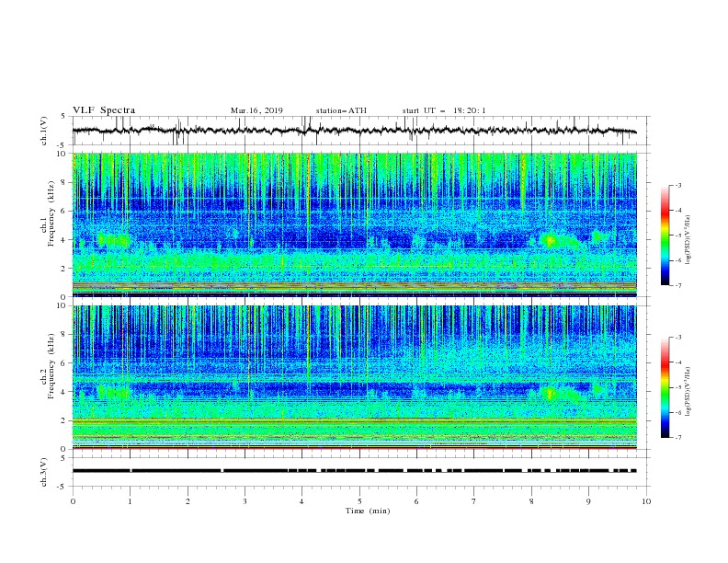This screenshot has width=728, height=563.
Task: Click the date 'Mar.16, 2019'
Action: (256, 110)
